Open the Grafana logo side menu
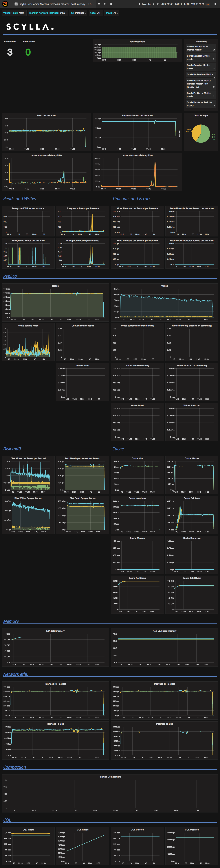The width and height of the screenshot is (220, 868). point(5,4)
